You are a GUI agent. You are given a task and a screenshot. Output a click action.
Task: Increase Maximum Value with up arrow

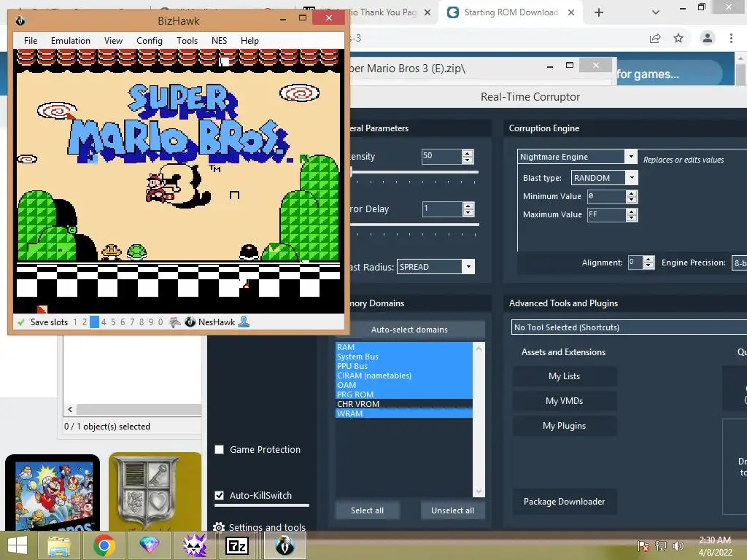point(632,212)
